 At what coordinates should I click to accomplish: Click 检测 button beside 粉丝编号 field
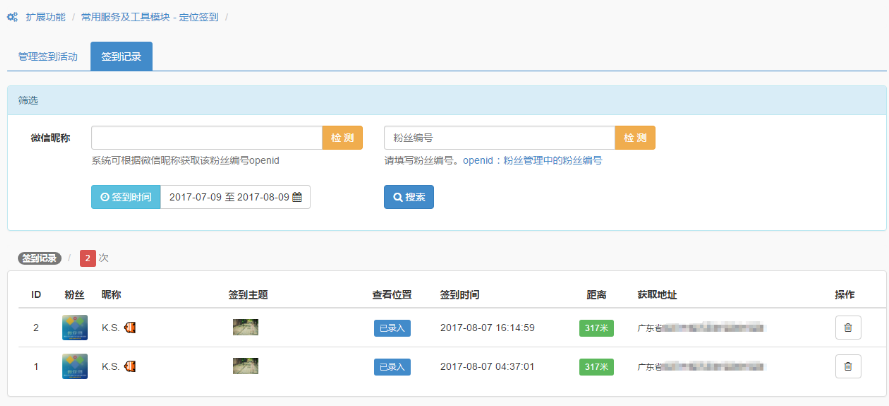coord(635,137)
